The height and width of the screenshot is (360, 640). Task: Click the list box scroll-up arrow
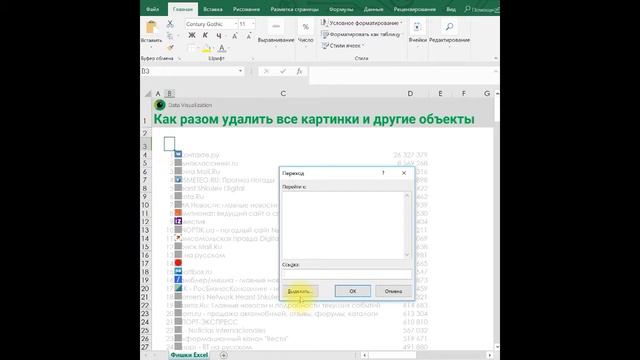coord(407,196)
